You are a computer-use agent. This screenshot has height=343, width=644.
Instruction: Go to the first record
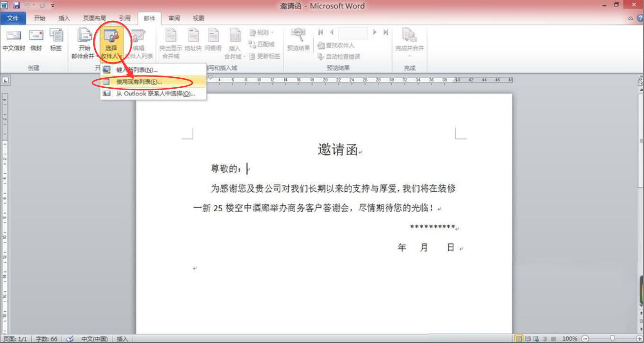click(321, 32)
